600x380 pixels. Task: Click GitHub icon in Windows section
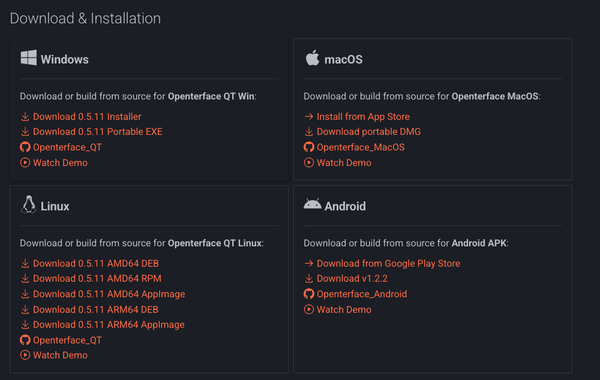tap(25, 147)
